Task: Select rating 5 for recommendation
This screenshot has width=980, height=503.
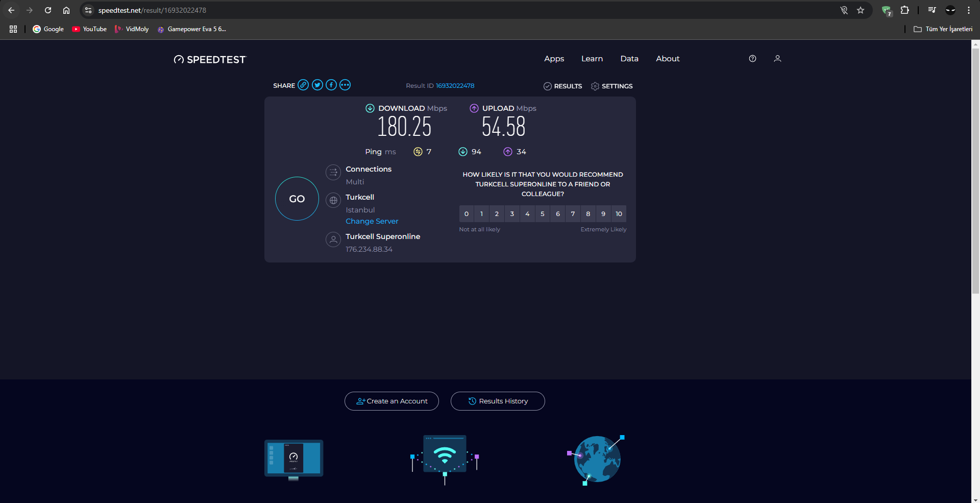Action: (x=543, y=214)
